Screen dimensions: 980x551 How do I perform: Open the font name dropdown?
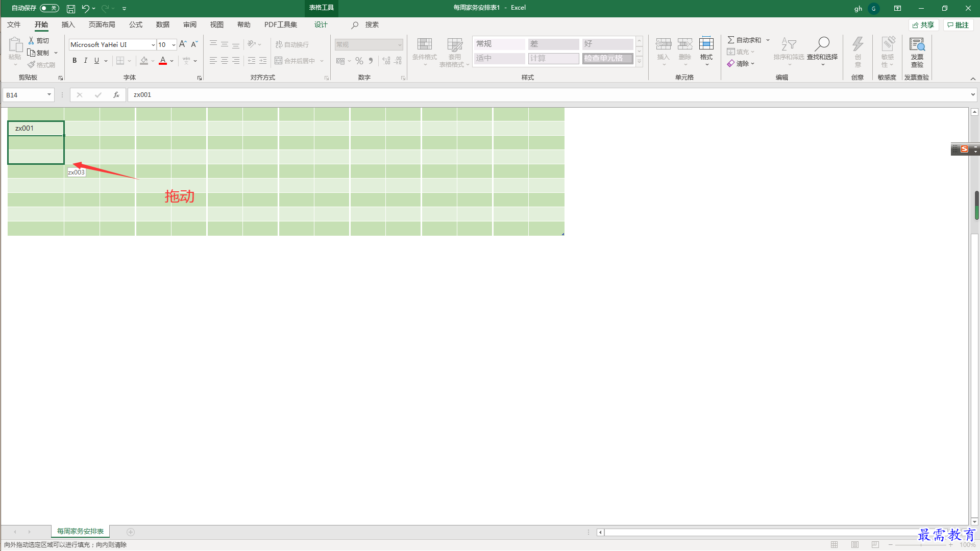pos(153,45)
